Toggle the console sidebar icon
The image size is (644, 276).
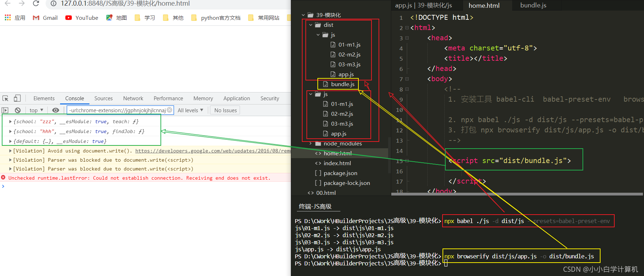point(5,110)
